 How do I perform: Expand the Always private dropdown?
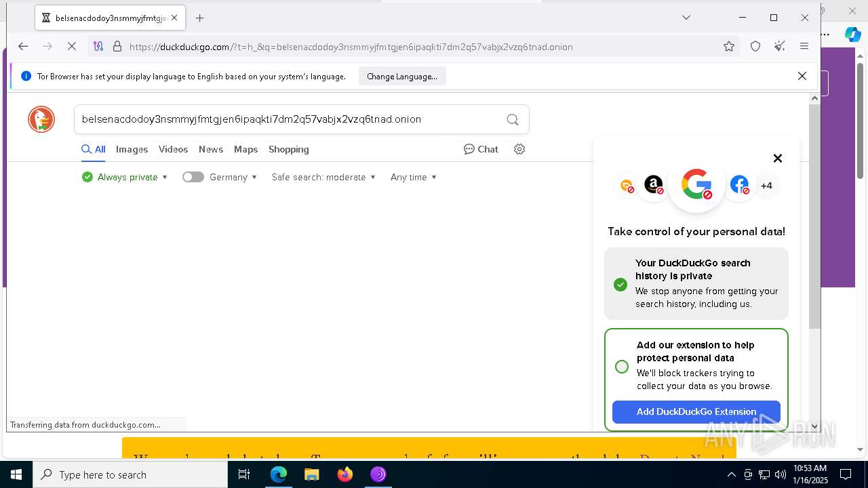(125, 177)
